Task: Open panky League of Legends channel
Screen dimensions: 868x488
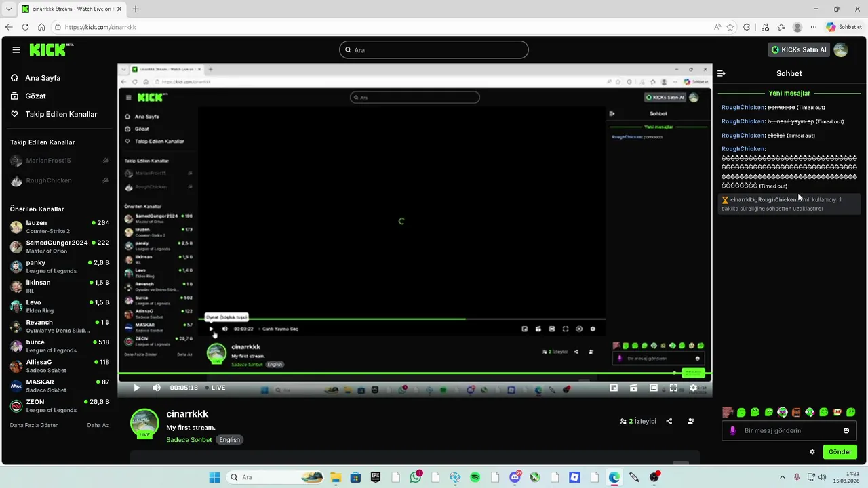Action: (x=59, y=266)
